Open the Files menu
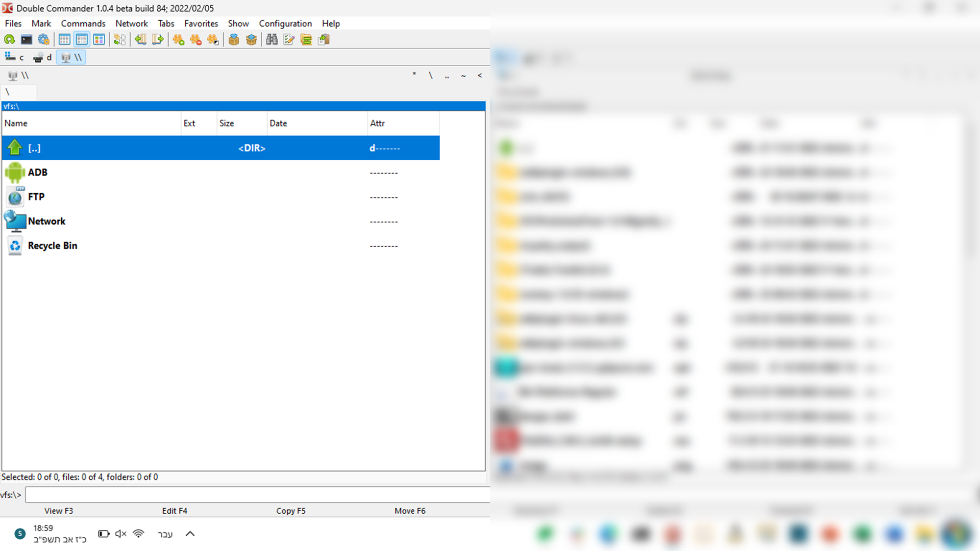Screen dimensions: 980x551 [x=13, y=24]
